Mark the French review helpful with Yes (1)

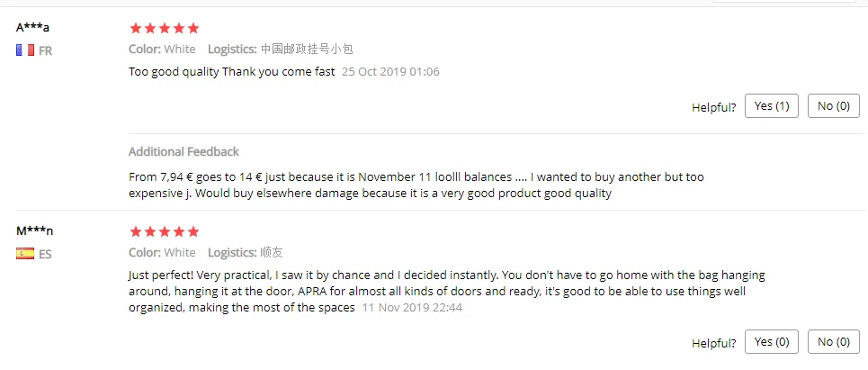[772, 106]
